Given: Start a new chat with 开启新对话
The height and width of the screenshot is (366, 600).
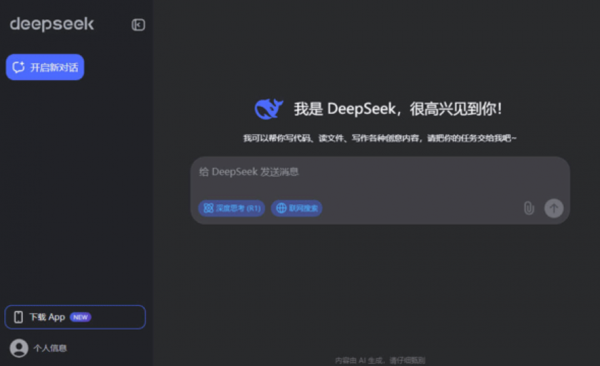Looking at the screenshot, I should click(x=45, y=67).
